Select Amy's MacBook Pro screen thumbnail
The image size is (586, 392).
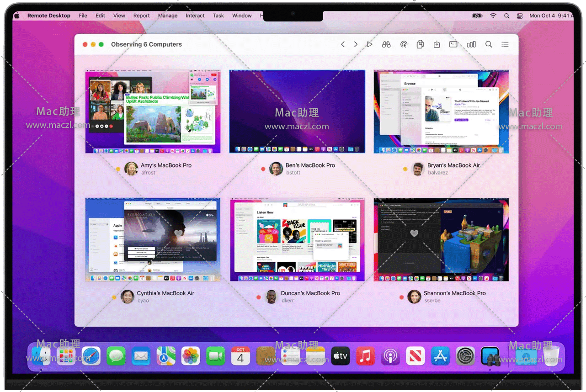(153, 111)
